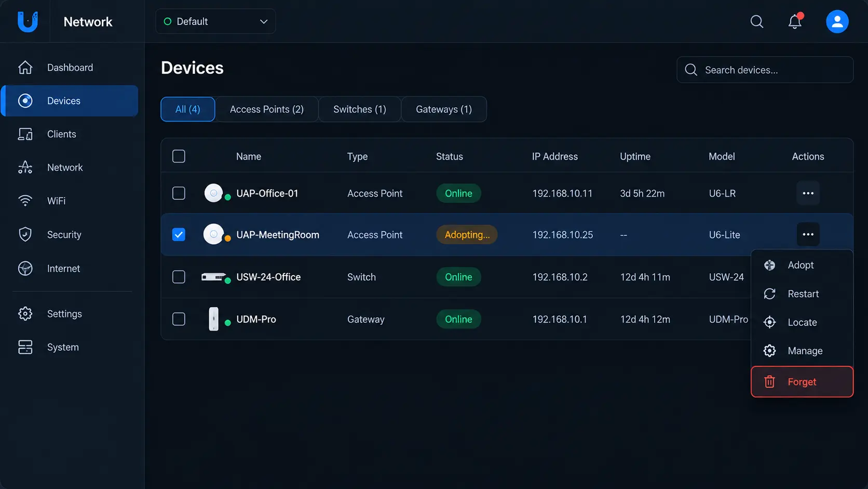Open the Default site dropdown
Viewport: 868px width, 489px height.
tap(215, 21)
